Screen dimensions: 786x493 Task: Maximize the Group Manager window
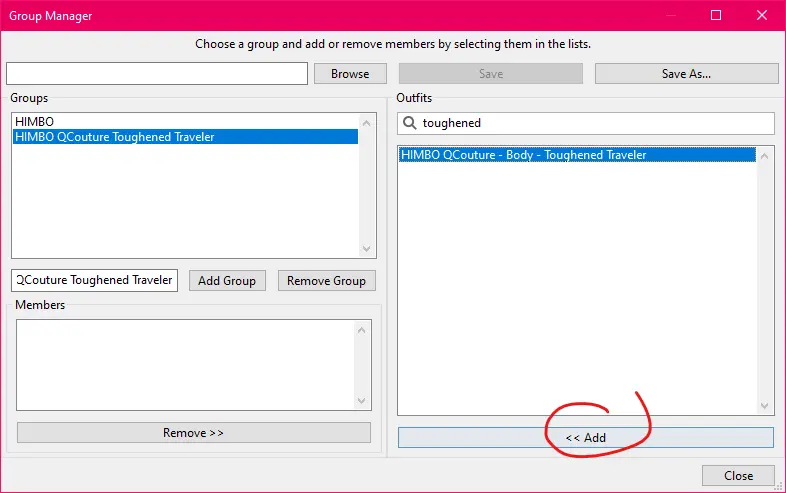coord(716,15)
